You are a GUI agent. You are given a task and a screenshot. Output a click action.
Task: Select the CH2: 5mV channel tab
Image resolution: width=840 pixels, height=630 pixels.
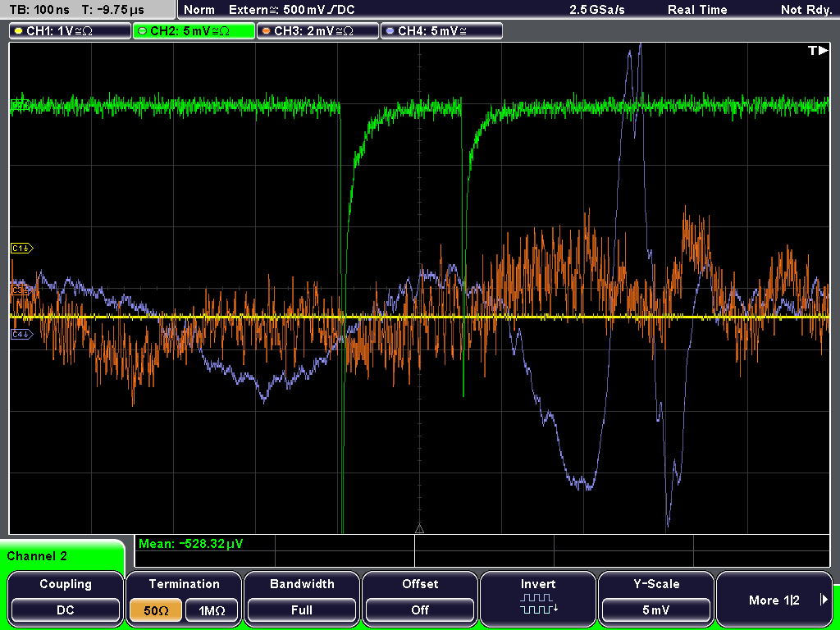click(194, 31)
